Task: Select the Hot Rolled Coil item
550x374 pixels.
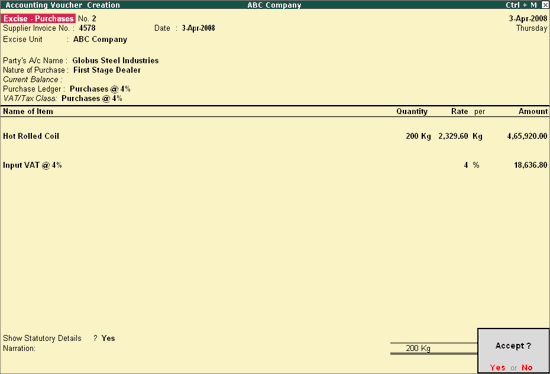Action: point(31,136)
